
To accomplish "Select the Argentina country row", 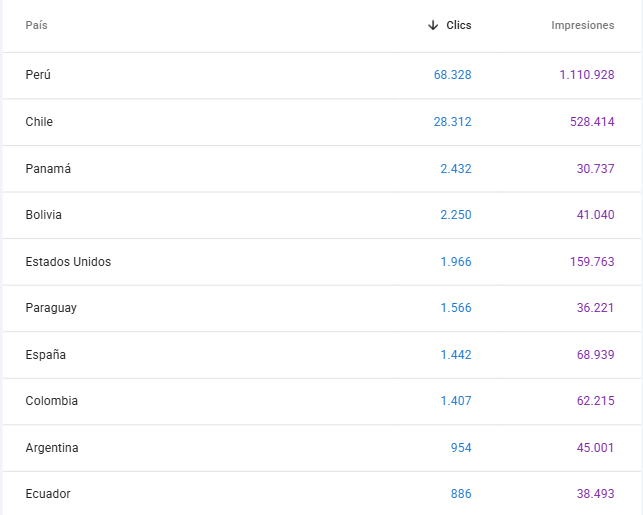I will tap(322, 448).
